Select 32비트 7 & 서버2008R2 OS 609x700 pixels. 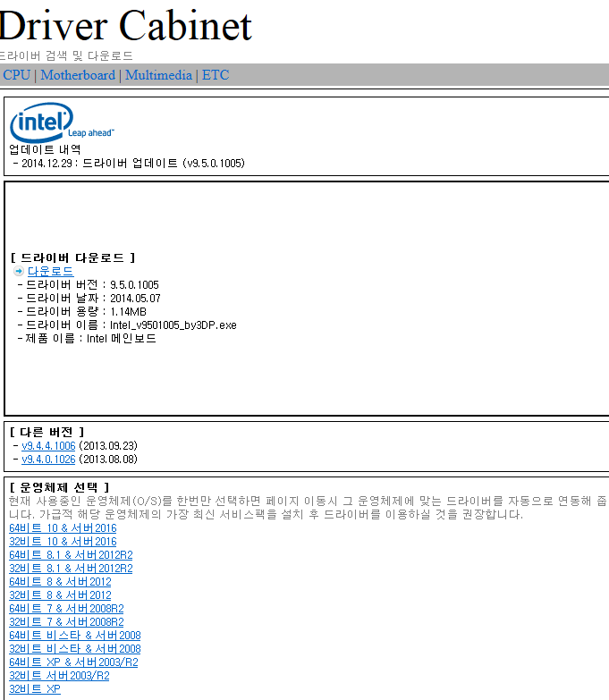click(x=66, y=622)
